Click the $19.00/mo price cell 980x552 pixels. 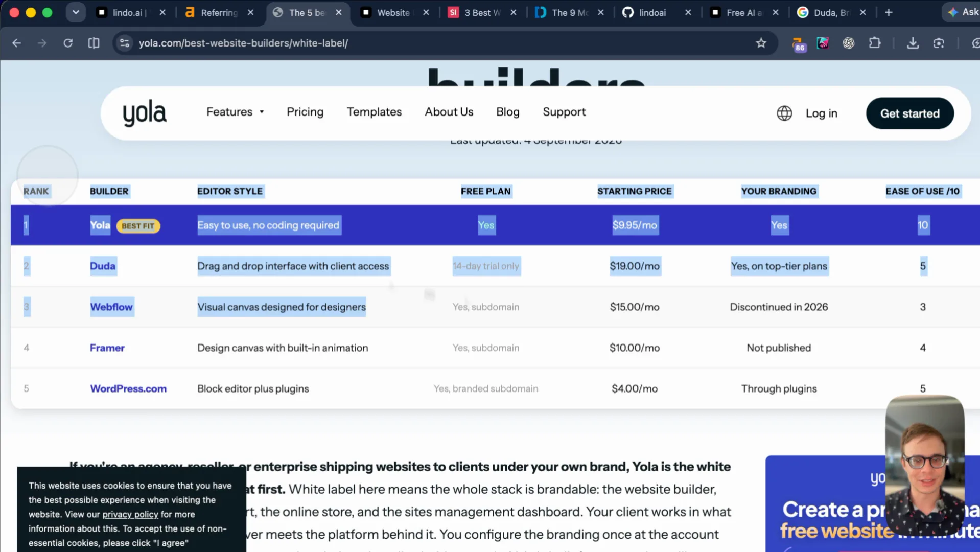[635, 266]
